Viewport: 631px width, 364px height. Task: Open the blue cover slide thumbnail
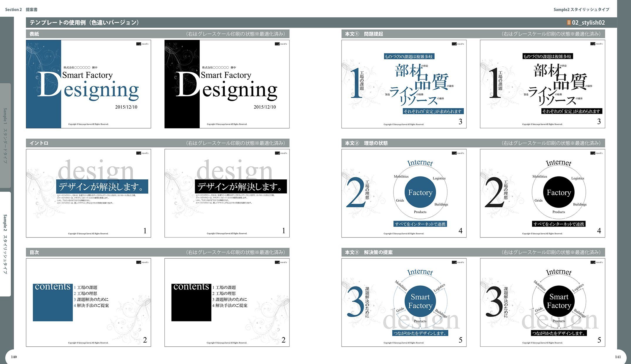pyautogui.click(x=88, y=84)
